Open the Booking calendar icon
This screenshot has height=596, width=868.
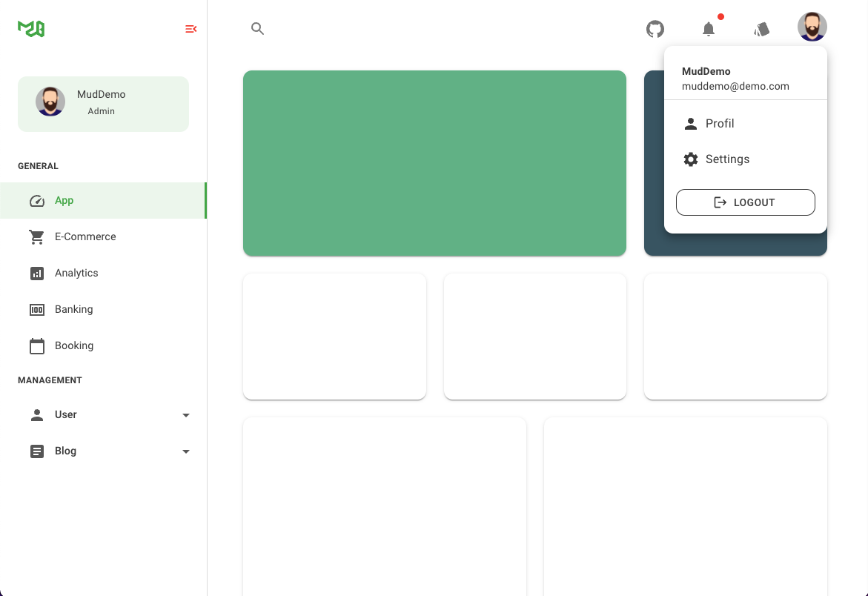pyautogui.click(x=37, y=345)
